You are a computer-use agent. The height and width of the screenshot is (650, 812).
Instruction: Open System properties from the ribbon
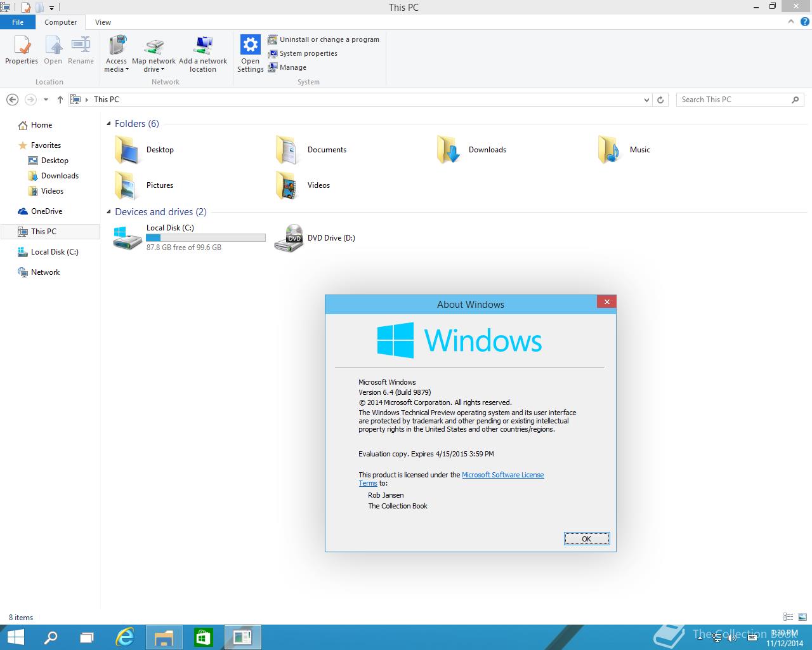pos(303,53)
